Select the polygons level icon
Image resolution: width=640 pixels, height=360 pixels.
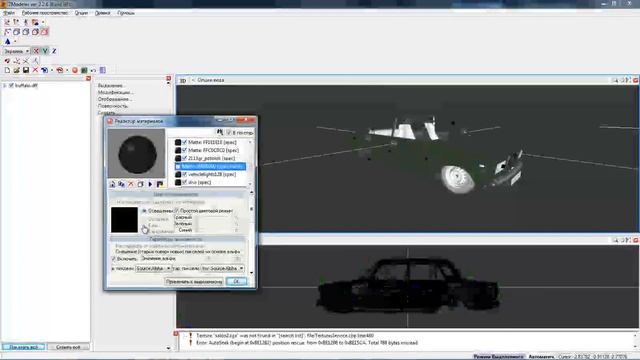coord(26,32)
